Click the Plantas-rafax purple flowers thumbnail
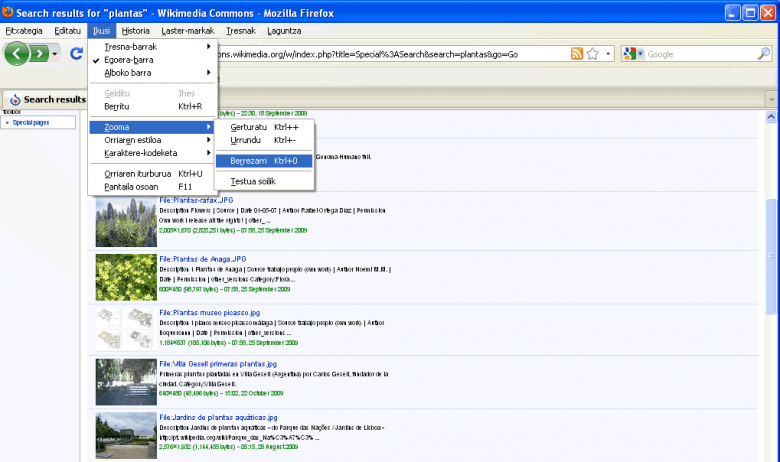Screen dimensions: 780x462 point(126,222)
